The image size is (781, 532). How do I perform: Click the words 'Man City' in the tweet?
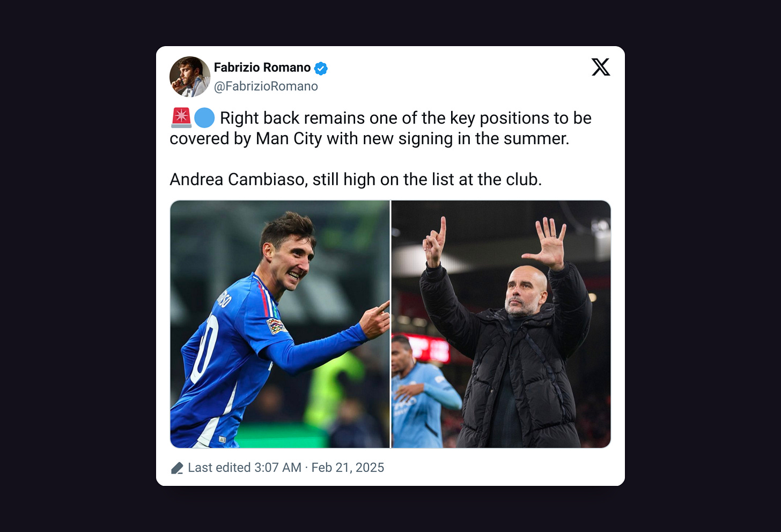[x=289, y=138]
